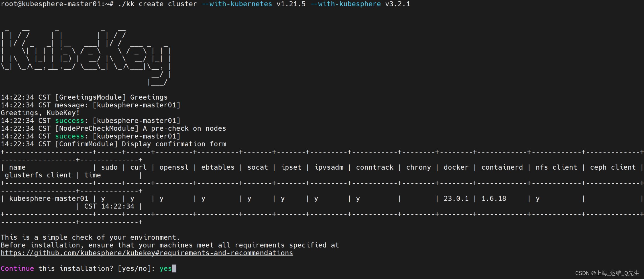Viewport: 644px width, 279px height.
Task: Click the [GreetingsModule] Greetings log line
Action: point(84,97)
